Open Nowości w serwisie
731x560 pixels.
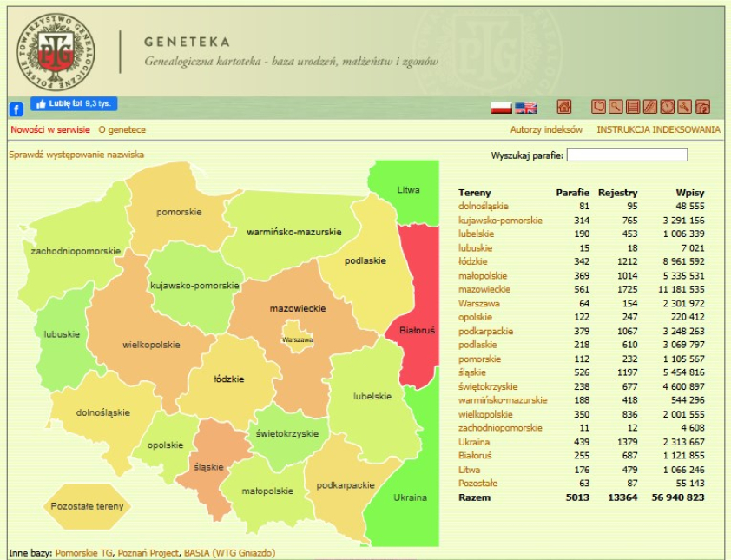(x=50, y=129)
